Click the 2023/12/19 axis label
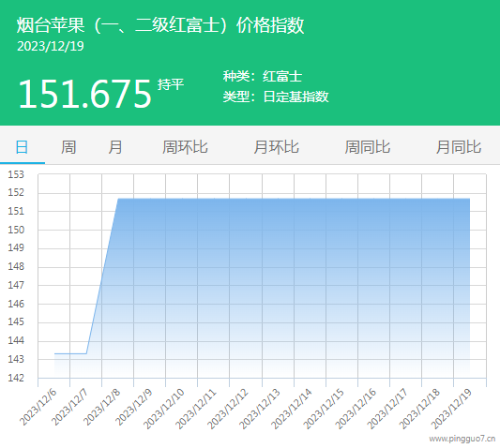 click(x=451, y=409)
